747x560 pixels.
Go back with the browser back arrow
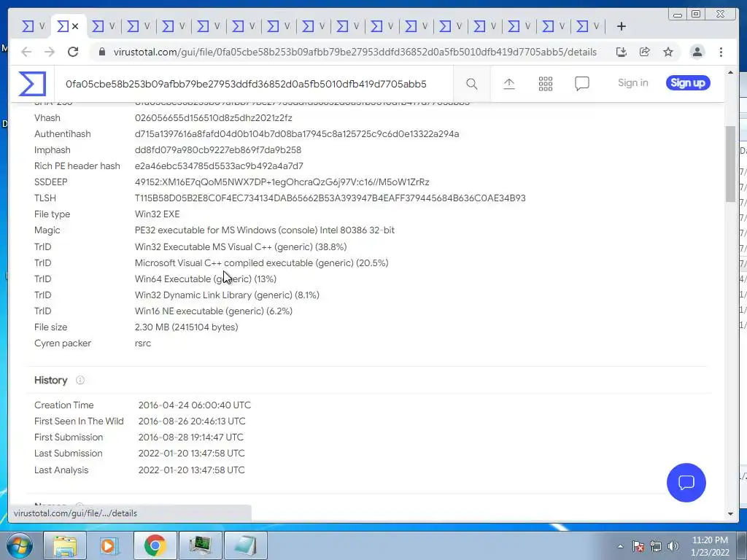26,52
